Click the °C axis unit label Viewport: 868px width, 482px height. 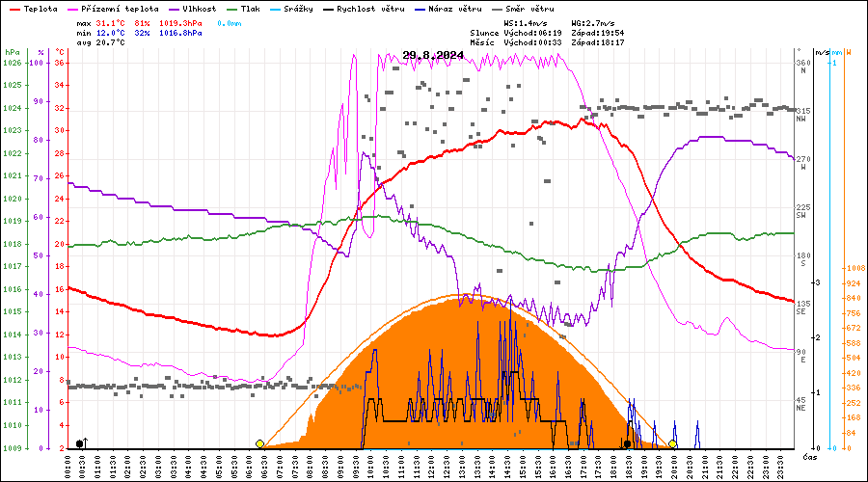point(59,52)
